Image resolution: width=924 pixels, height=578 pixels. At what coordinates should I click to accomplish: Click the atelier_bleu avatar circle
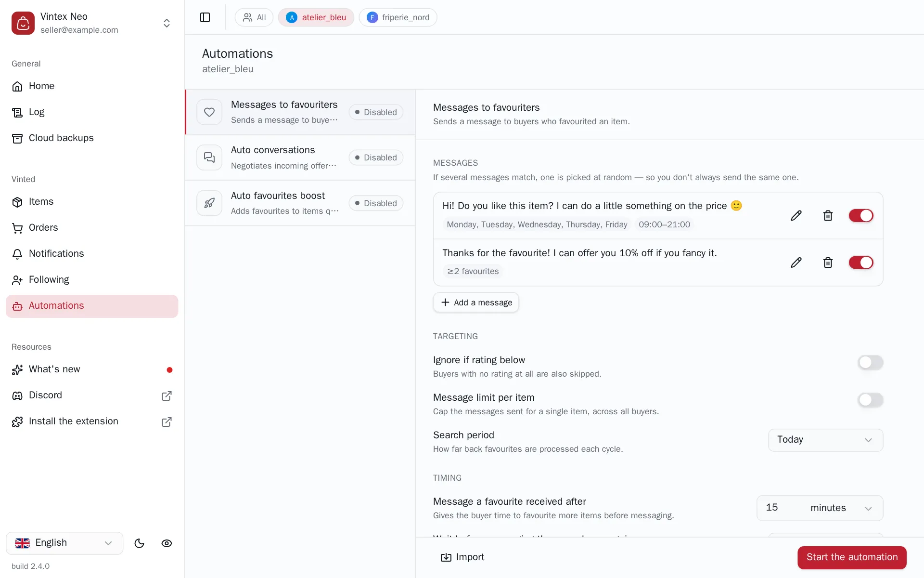[292, 17]
